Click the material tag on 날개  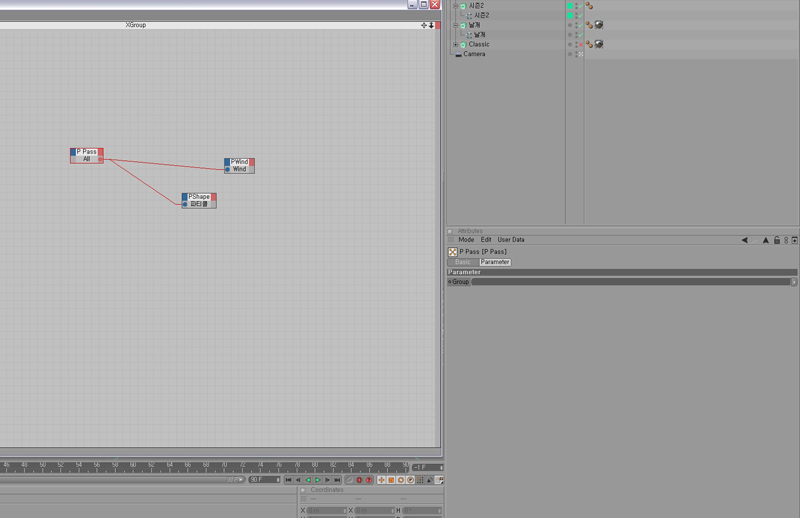[599, 25]
